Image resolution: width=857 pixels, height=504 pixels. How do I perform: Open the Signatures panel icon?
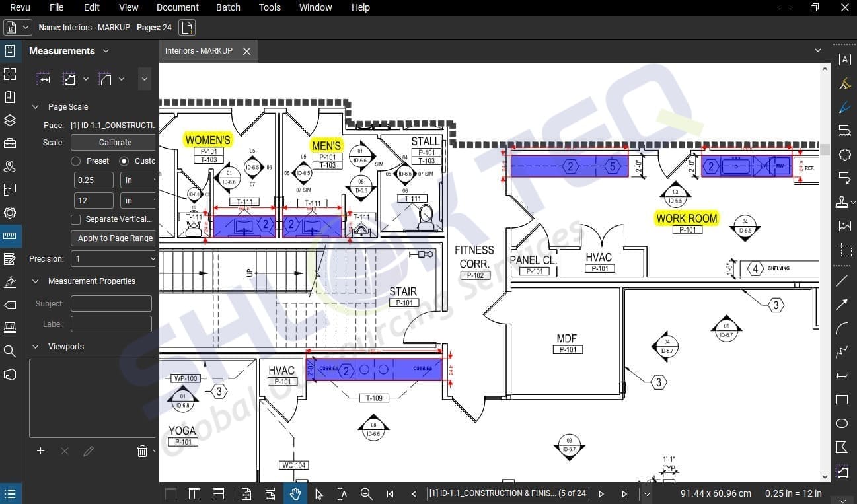coord(10,282)
